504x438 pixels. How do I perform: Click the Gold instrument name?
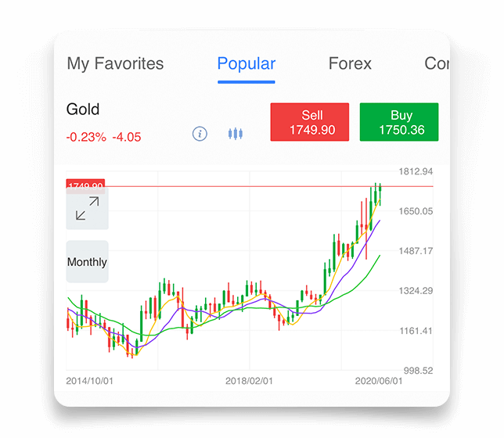click(x=83, y=109)
